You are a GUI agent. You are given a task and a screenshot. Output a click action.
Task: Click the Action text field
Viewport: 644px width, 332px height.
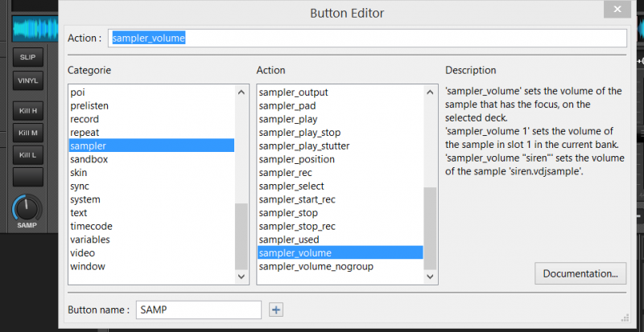[366, 38]
